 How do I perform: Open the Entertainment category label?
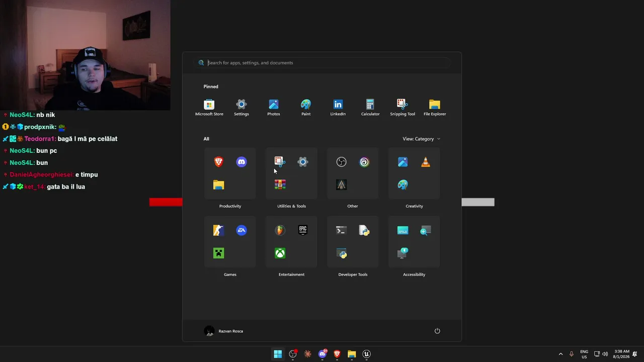click(x=291, y=275)
